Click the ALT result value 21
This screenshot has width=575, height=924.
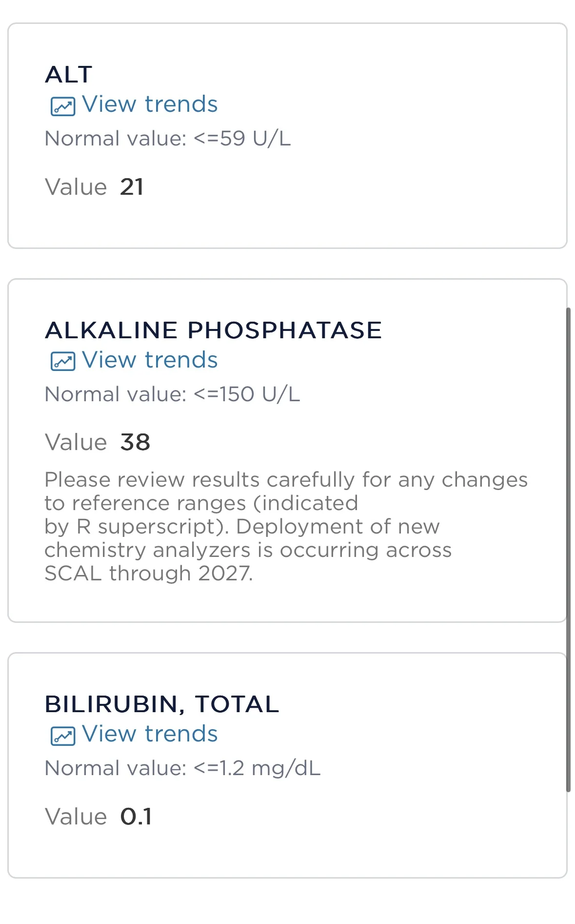pos(132,187)
